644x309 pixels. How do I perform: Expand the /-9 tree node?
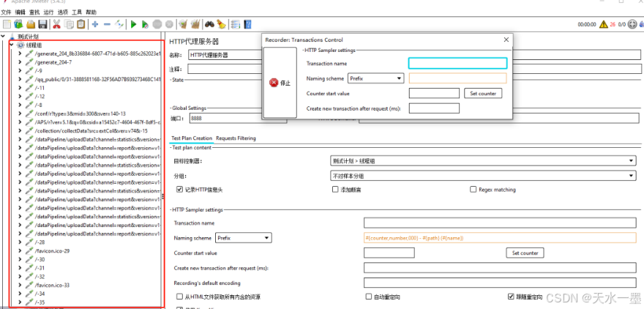point(20,71)
